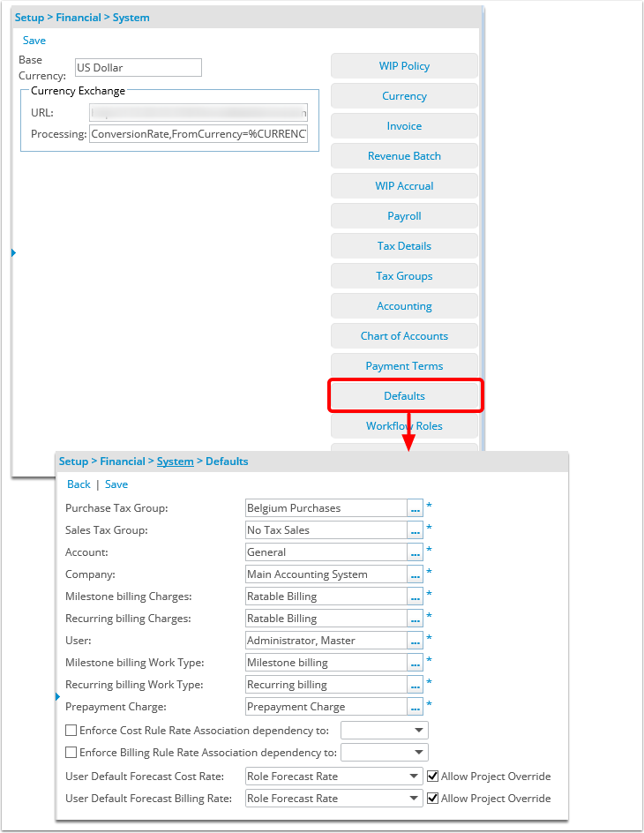Open browse ellipsis for Prepayment Charge
The width and height of the screenshot is (644, 833).
(416, 707)
